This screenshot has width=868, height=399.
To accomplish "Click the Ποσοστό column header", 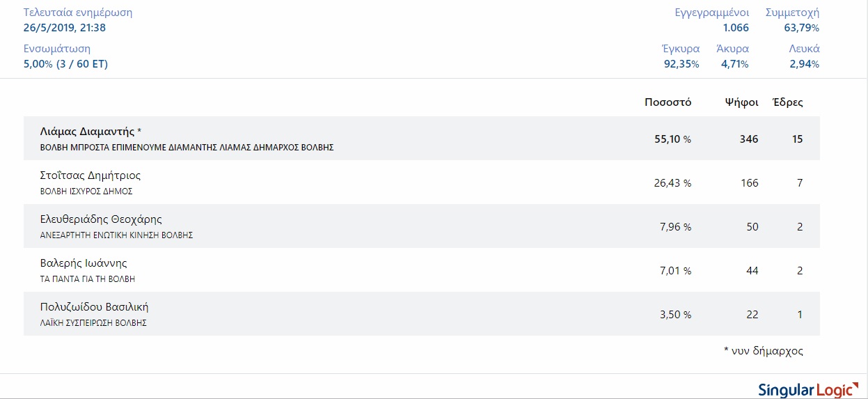I will pyautogui.click(x=668, y=102).
